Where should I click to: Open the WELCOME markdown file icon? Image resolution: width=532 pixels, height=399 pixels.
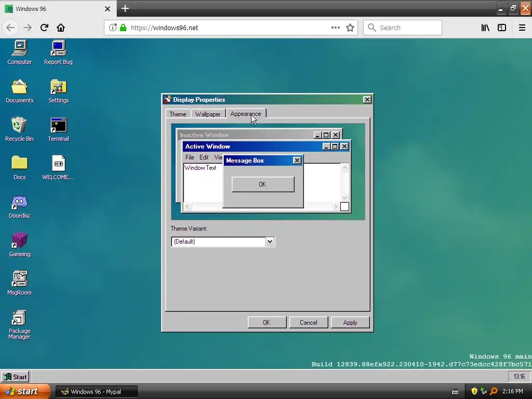coord(58,167)
